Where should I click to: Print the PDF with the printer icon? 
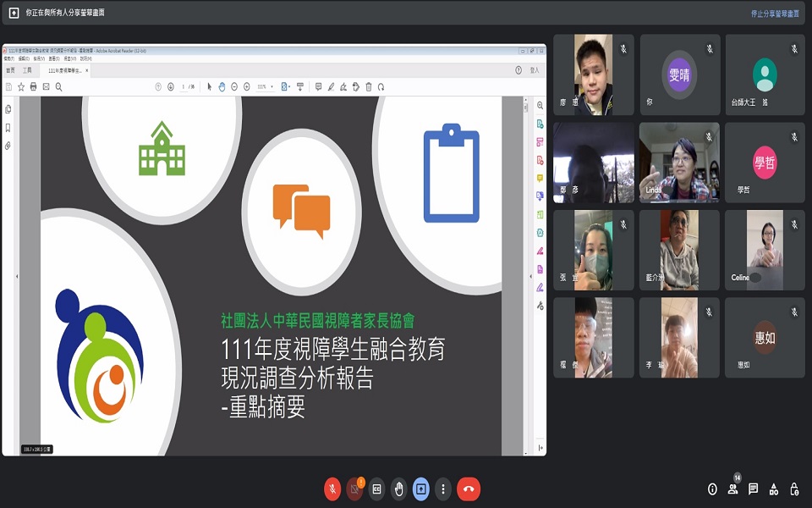coord(34,87)
